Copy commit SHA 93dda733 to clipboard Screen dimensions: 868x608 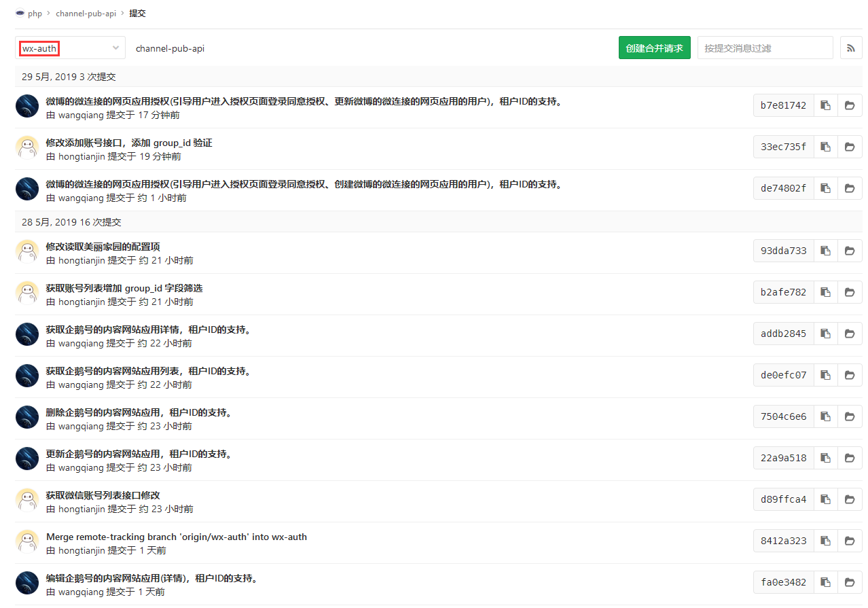point(825,251)
